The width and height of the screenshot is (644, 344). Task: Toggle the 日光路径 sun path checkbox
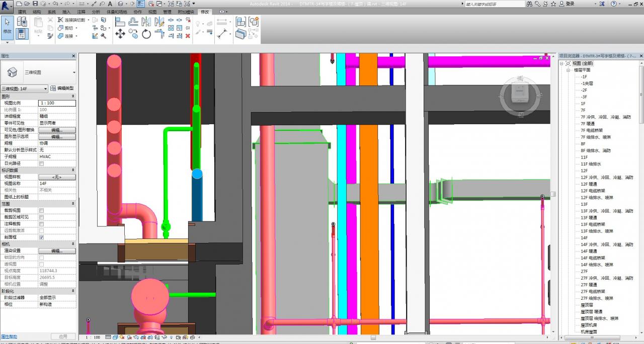pyautogui.click(x=41, y=163)
